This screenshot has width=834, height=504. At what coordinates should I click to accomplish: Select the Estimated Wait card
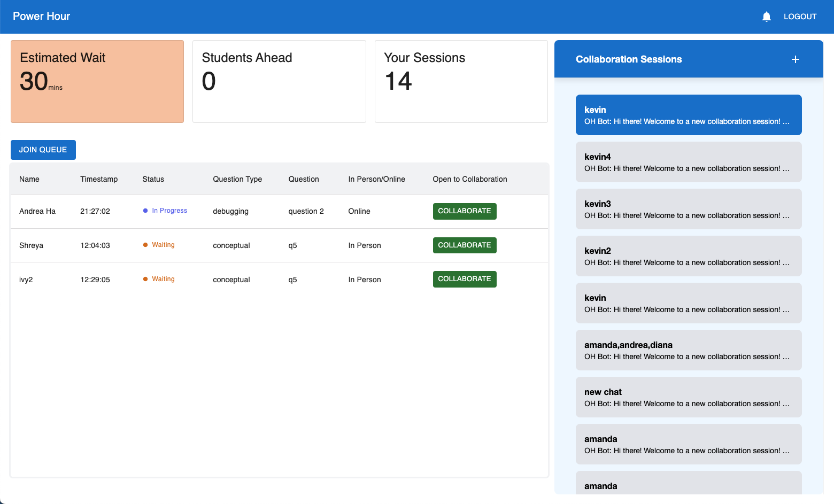pos(97,81)
